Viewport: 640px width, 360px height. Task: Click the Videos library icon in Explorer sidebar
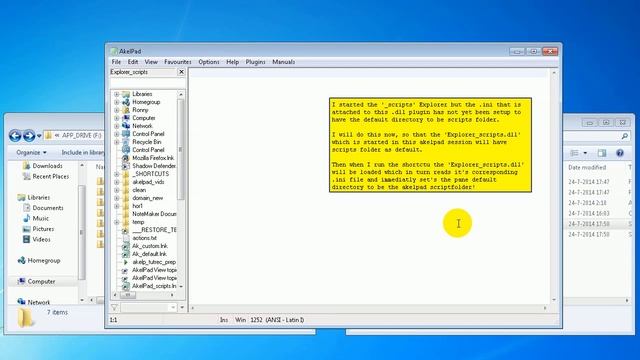click(27, 240)
